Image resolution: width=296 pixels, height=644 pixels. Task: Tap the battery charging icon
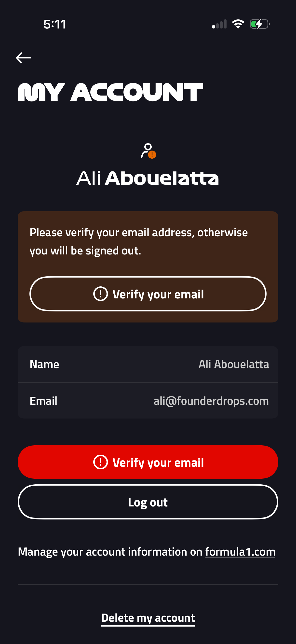click(259, 24)
